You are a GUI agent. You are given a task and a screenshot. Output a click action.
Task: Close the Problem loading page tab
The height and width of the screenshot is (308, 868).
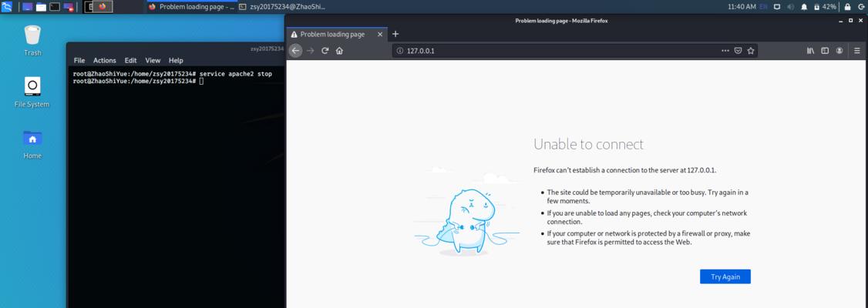(x=380, y=35)
